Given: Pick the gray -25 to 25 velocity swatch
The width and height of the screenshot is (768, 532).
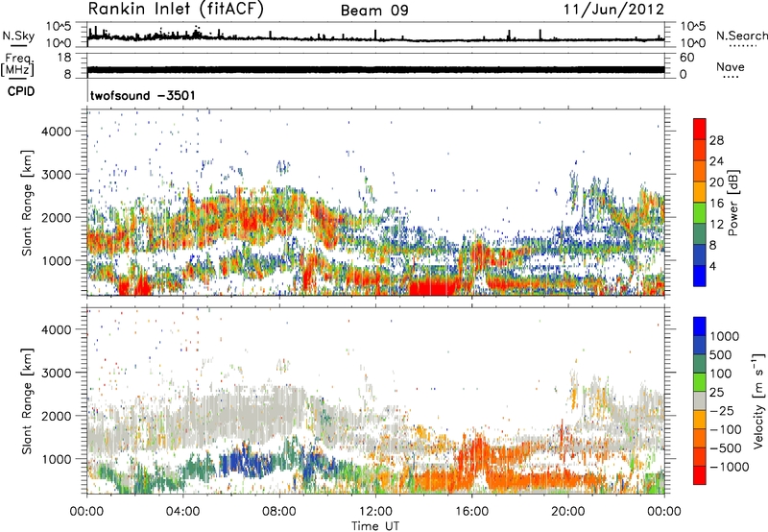Looking at the screenshot, I should point(700,400).
